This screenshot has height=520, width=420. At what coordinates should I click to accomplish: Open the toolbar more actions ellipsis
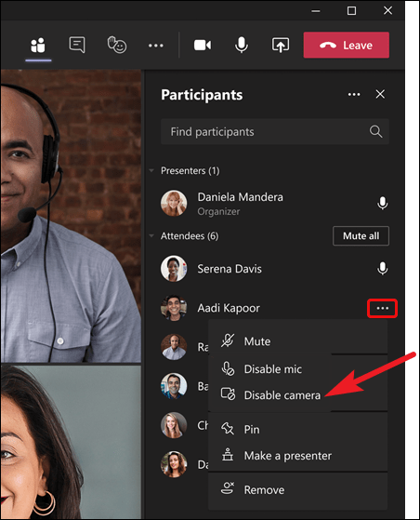(156, 46)
